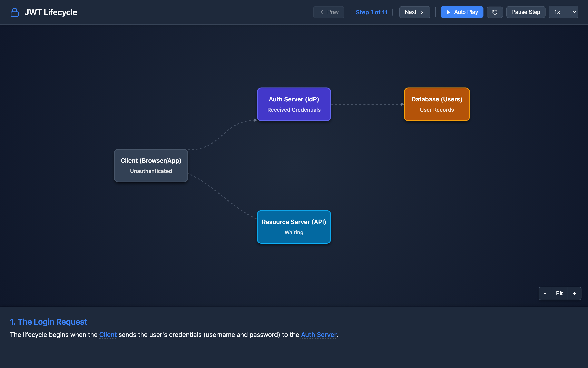Click the Fit view button
Viewport: 588px width, 368px height.
[x=559, y=293]
